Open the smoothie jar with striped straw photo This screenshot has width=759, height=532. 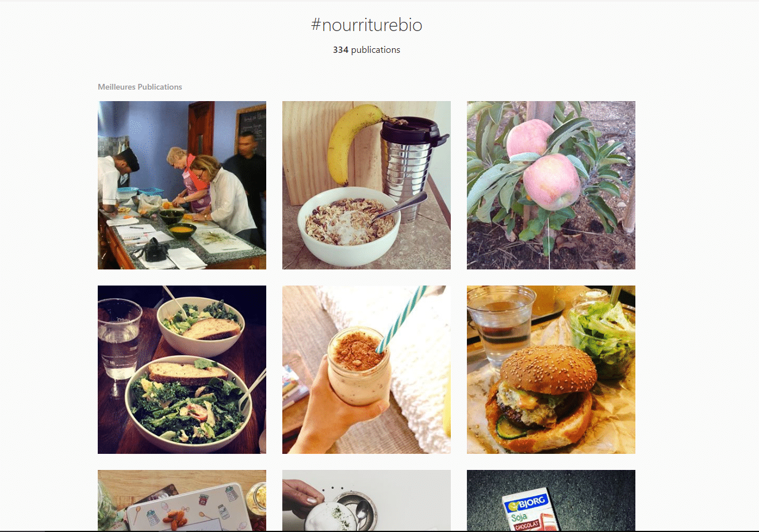click(366, 369)
